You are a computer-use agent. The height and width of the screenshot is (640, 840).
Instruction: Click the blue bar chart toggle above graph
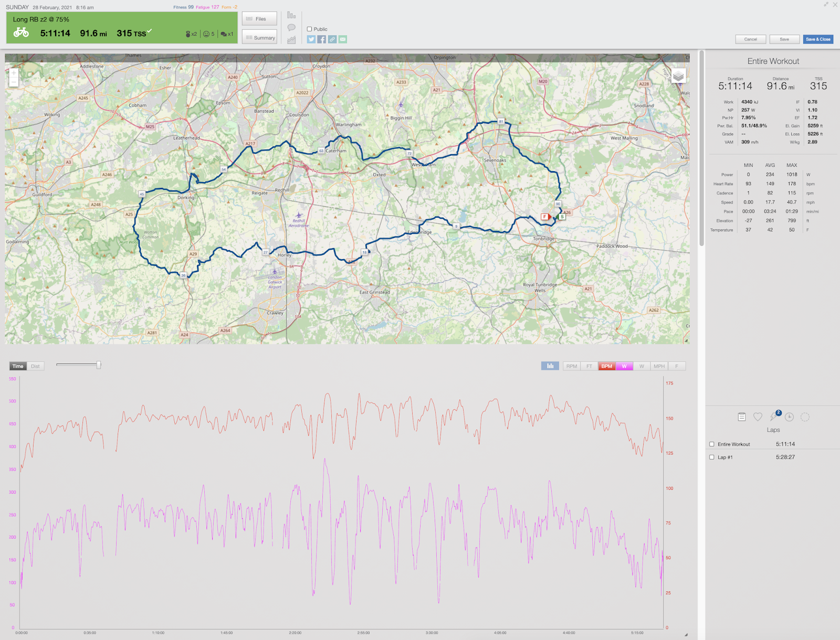(550, 366)
